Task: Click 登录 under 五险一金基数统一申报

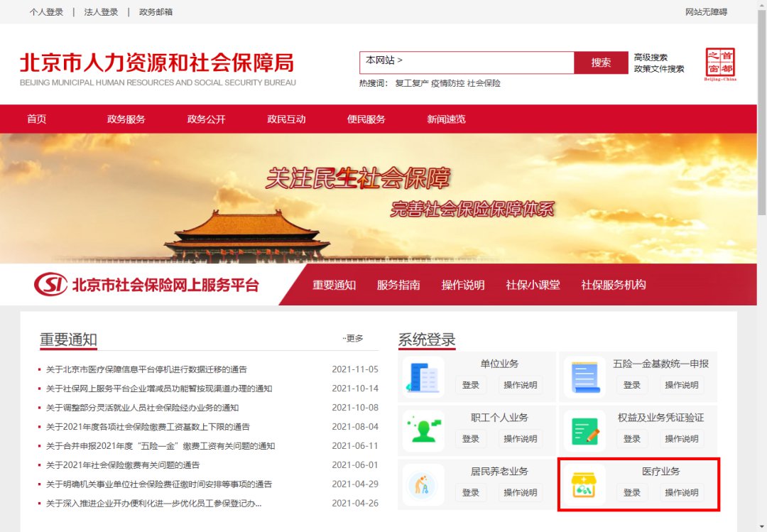Action: [632, 385]
